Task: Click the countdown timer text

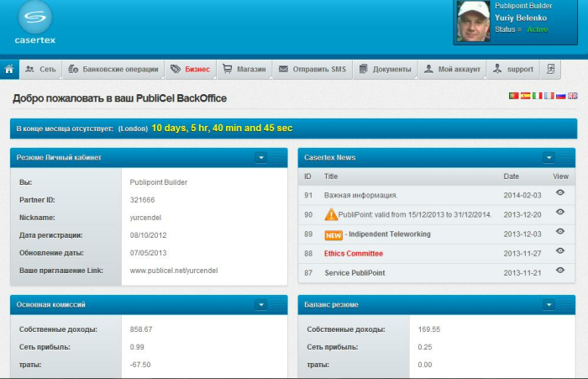Action: click(222, 128)
